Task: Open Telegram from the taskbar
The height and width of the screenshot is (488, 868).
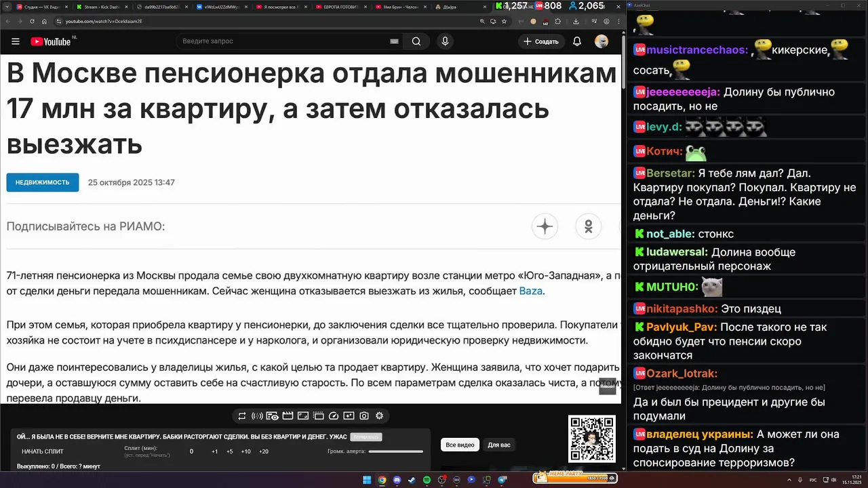Action: coord(502,480)
